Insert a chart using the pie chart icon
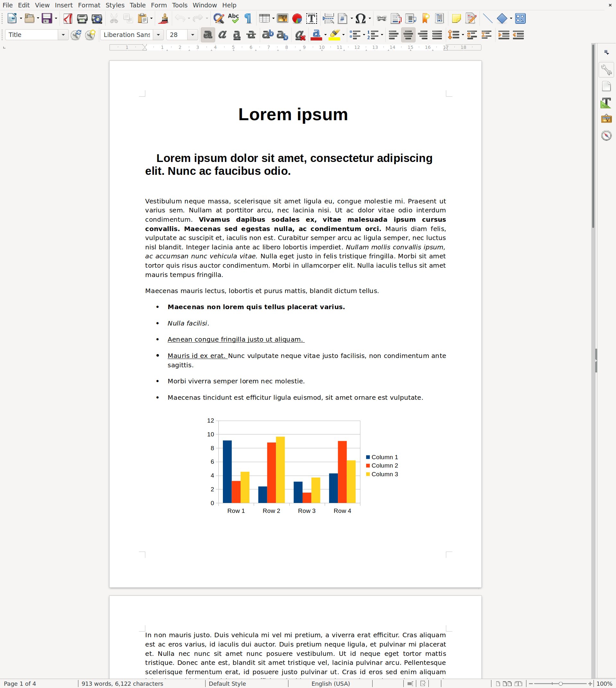 [x=297, y=19]
